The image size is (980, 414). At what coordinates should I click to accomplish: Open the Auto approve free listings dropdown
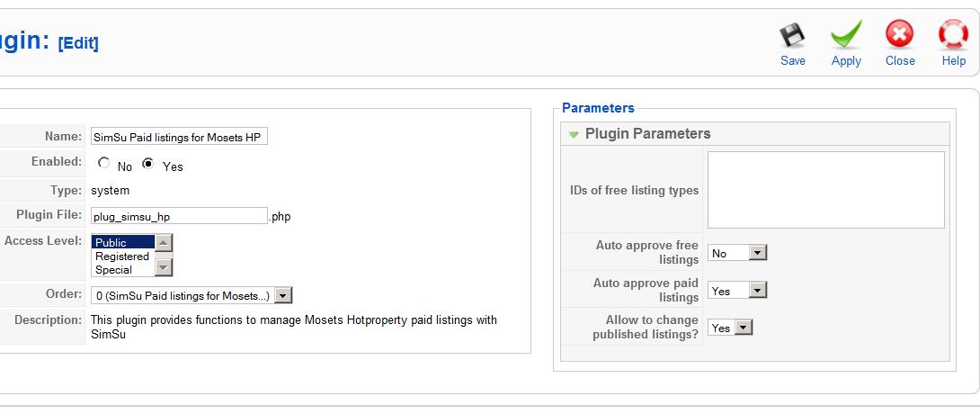758,253
